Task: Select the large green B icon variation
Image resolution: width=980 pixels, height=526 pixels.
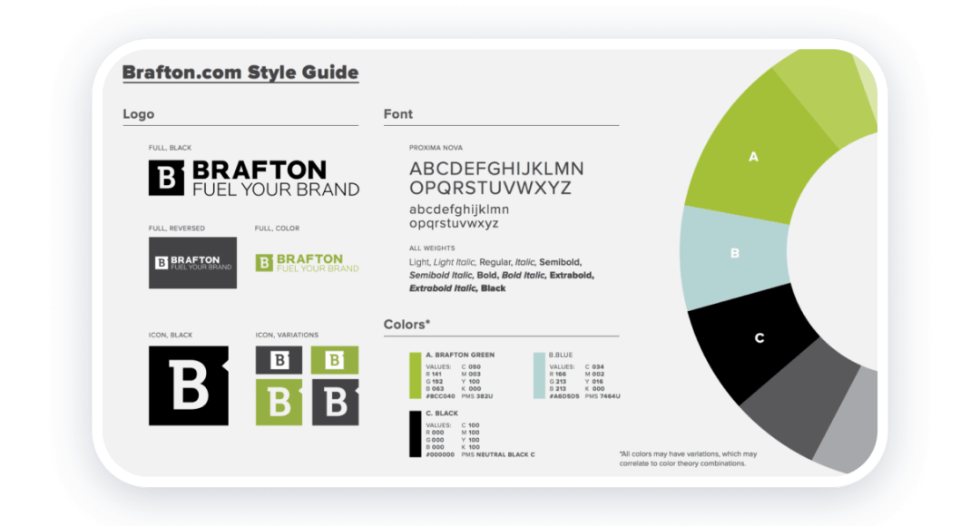Action: pyautogui.click(x=279, y=403)
